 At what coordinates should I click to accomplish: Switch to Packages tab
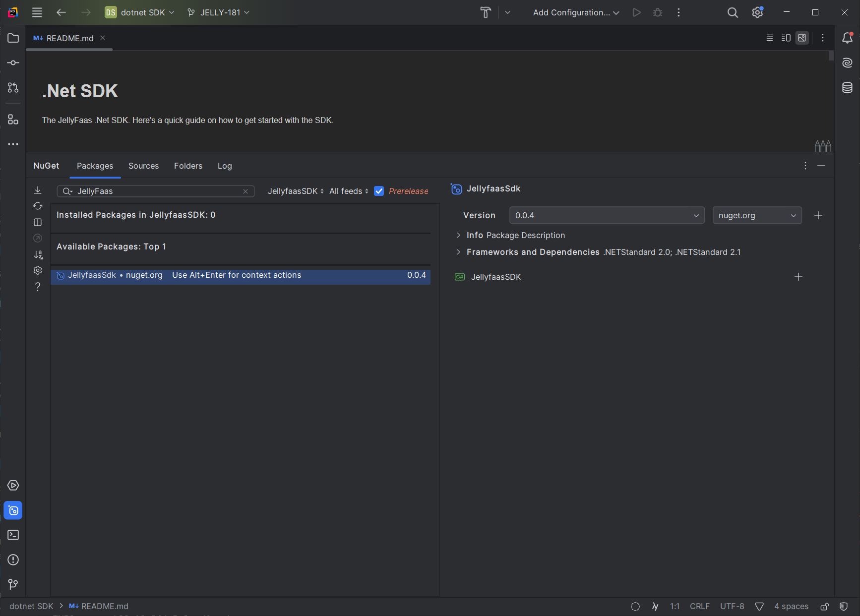tap(95, 166)
